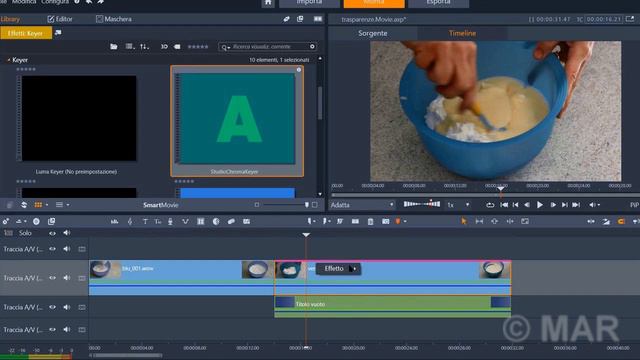Click the preview scrubber playhead
This screenshot has height=360, width=640.
coord(501,189)
